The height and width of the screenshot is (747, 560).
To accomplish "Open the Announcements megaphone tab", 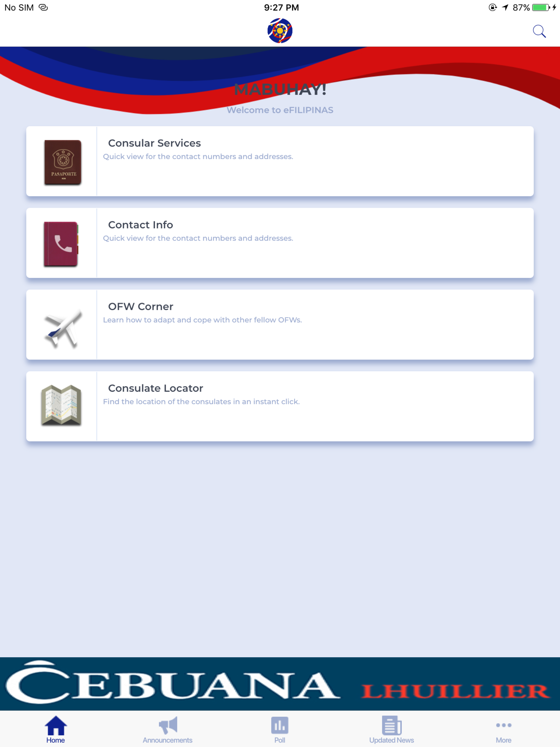I will (x=168, y=730).
